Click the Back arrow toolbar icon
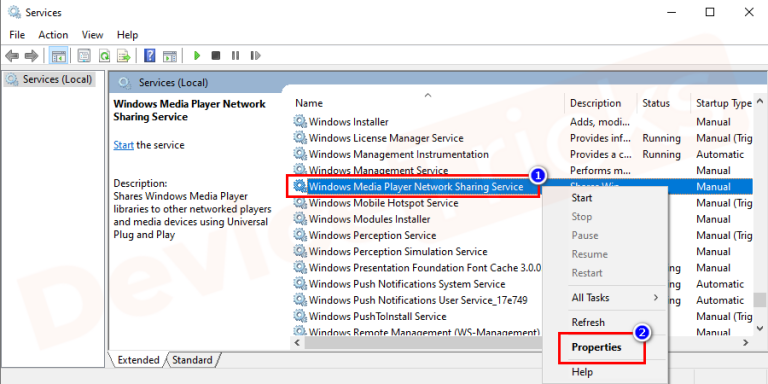This screenshot has height=384, width=768. pyautogui.click(x=12, y=56)
